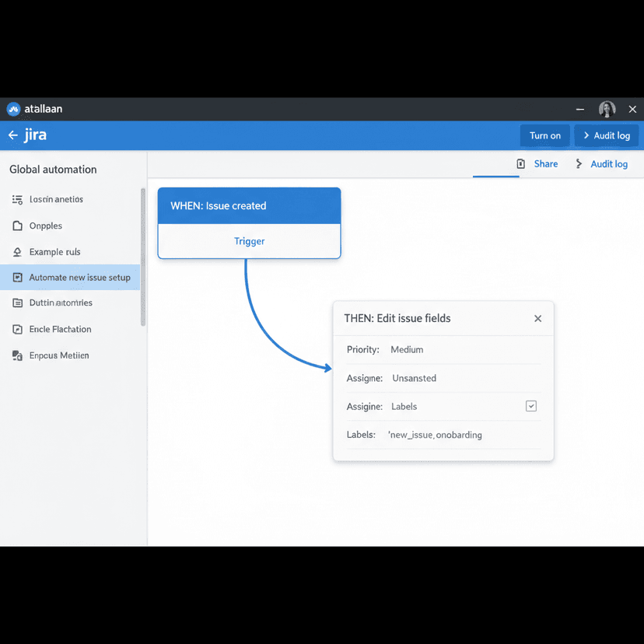The height and width of the screenshot is (644, 644).
Task: Click the Trigger link in 'WHEN: Issue created'
Action: 249,241
